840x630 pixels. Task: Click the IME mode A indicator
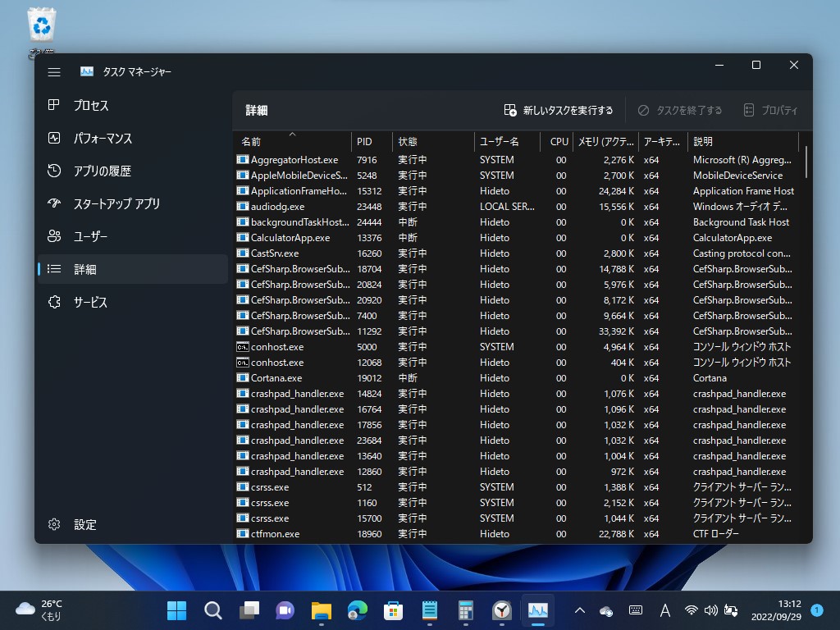tap(664, 610)
